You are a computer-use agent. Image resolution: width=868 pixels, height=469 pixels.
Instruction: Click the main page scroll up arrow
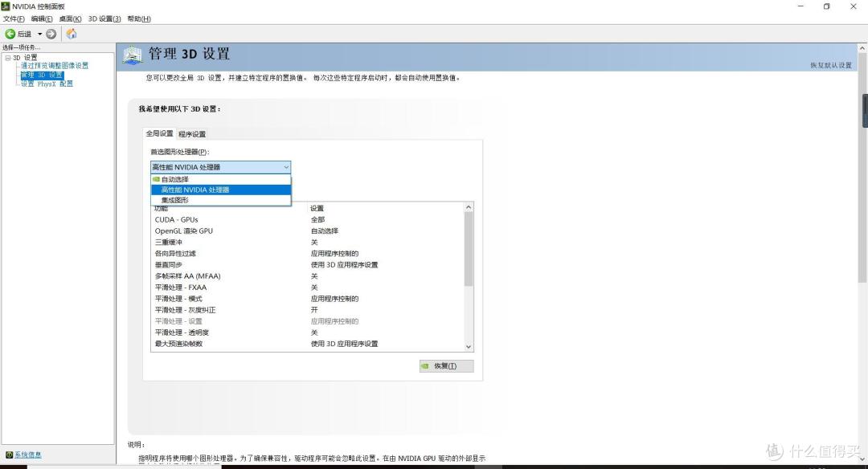[862, 49]
